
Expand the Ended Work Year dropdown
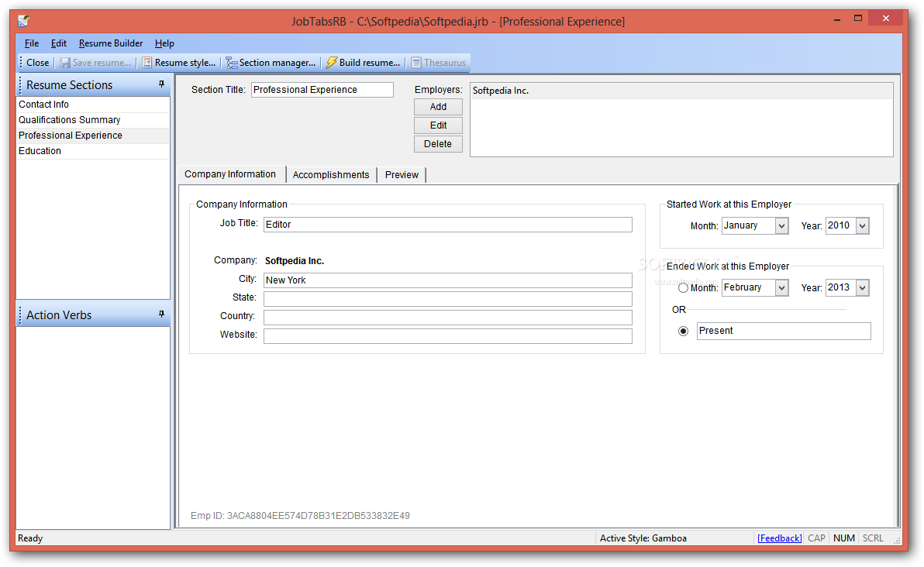coord(862,287)
